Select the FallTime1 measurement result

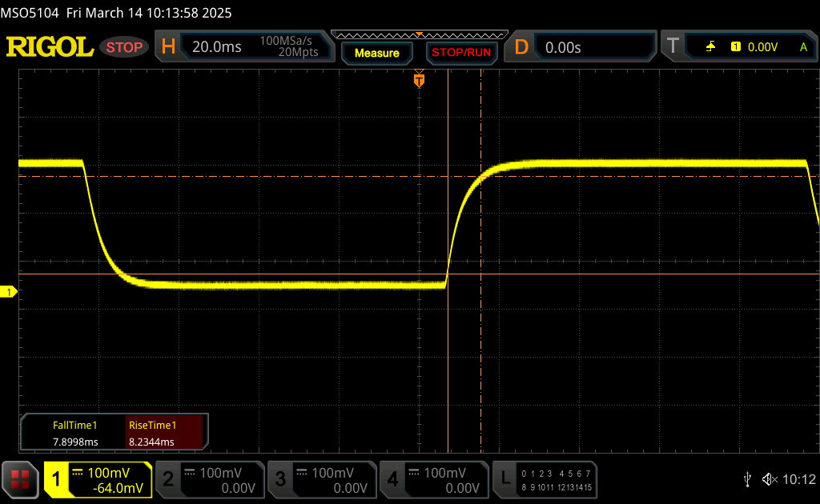[74, 433]
